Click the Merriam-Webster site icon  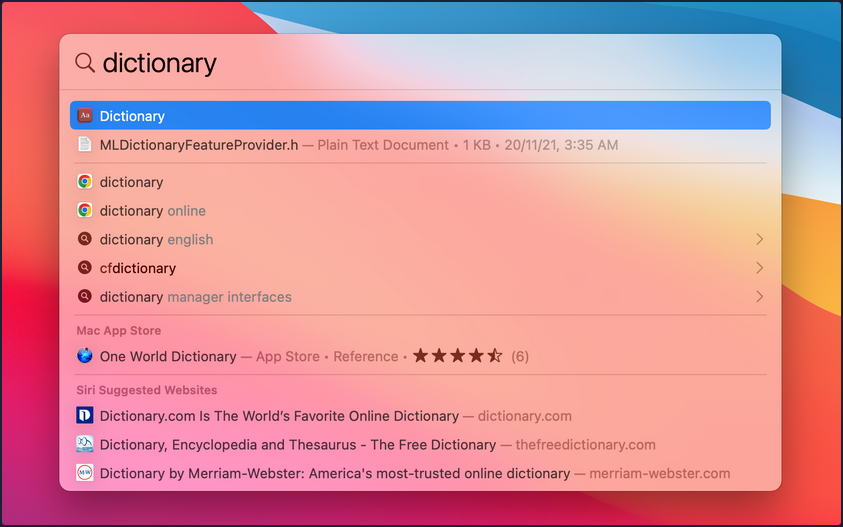pyautogui.click(x=84, y=473)
